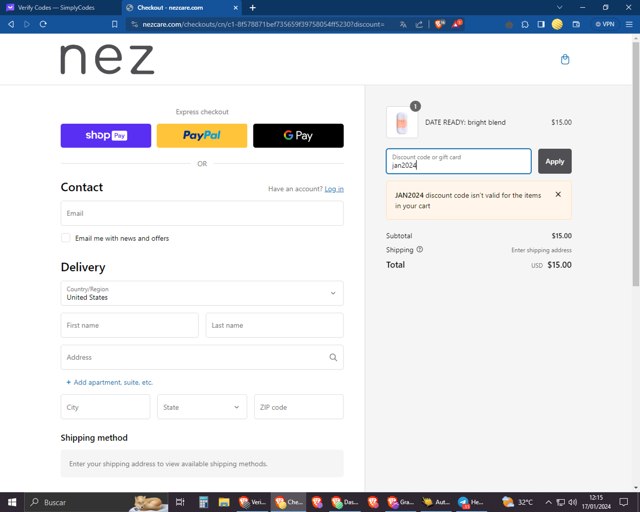
Task: Click the browser address bar URL
Action: click(263, 24)
